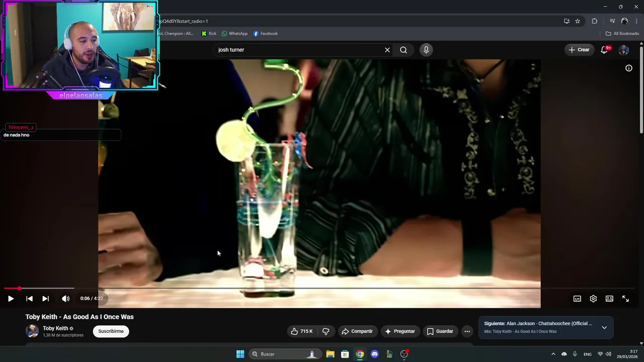
Task: Mute the video volume
Action: pos(65,299)
